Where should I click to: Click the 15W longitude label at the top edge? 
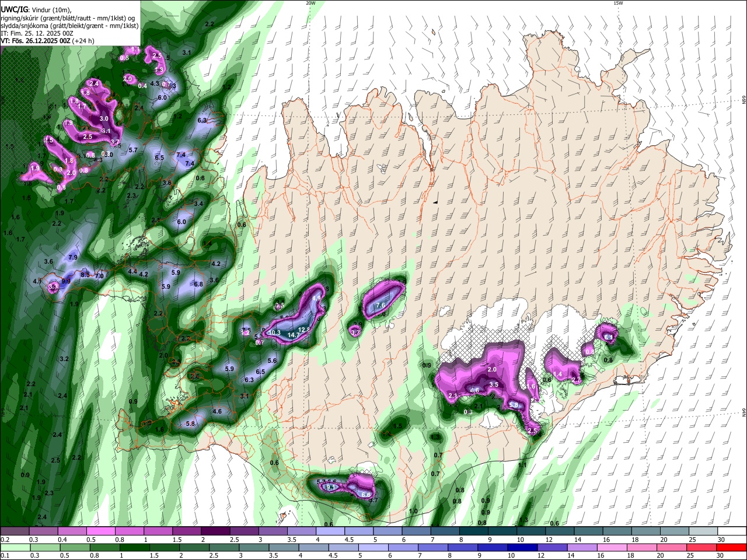point(618,3)
